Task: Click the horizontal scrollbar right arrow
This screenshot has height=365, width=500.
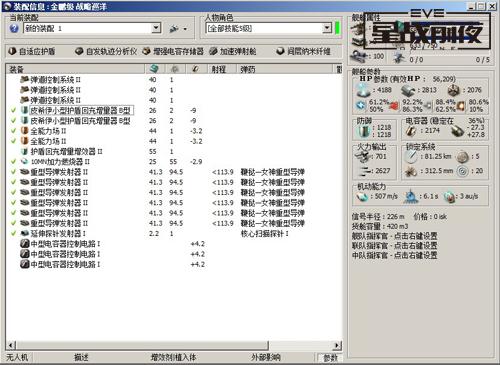Action: pos(338,345)
